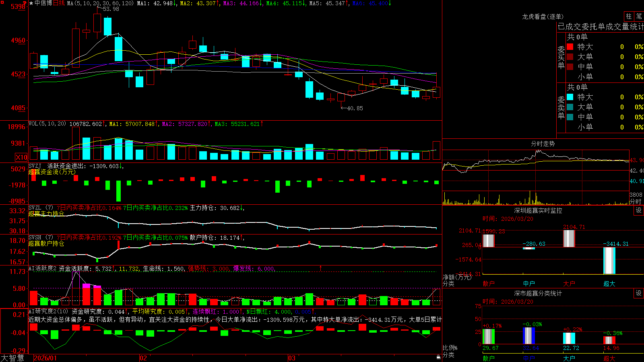The height and width of the screenshot is (362, 644).
Task: Click the AI研究度2(10) indicator label
Action: [x=49, y=311]
